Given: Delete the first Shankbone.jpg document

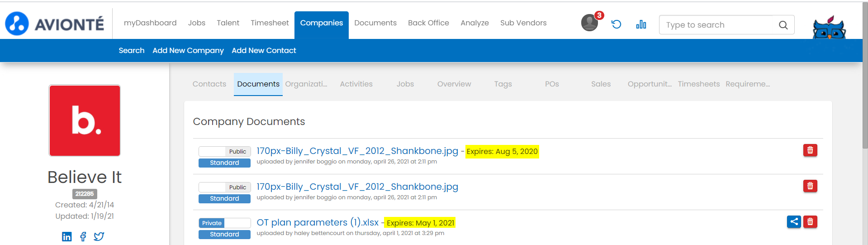Looking at the screenshot, I should click(x=810, y=150).
